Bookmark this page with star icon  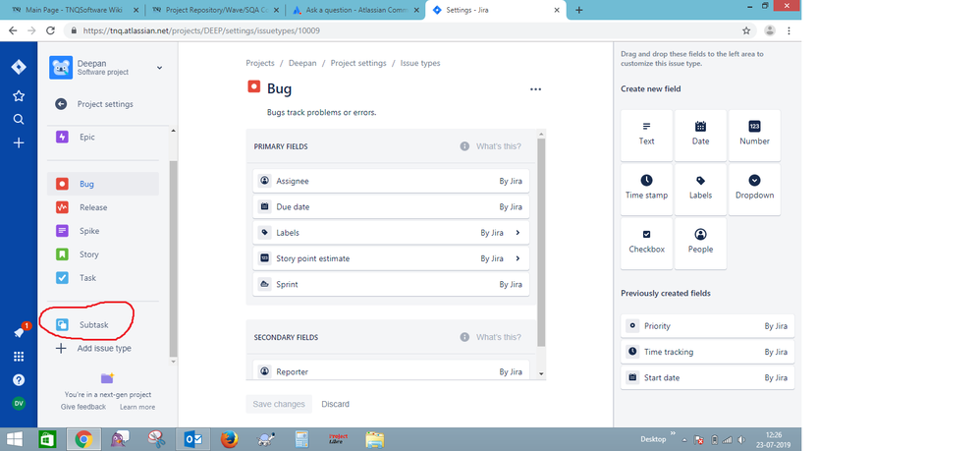coord(746,30)
